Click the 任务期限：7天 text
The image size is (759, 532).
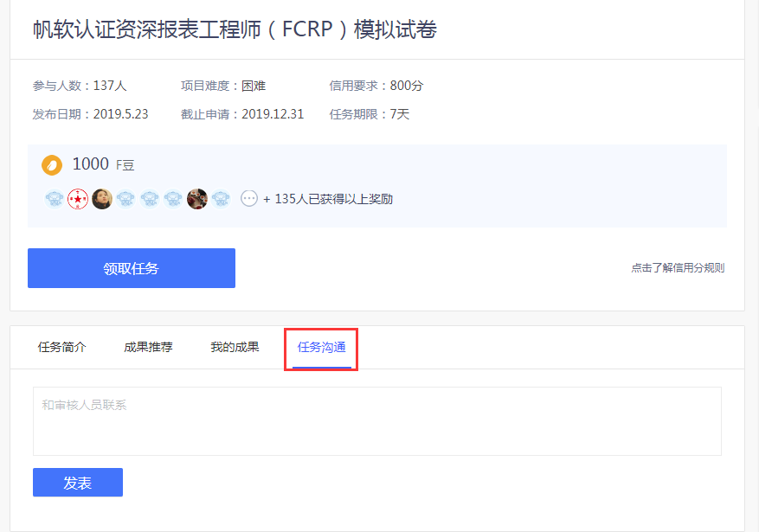tap(370, 114)
